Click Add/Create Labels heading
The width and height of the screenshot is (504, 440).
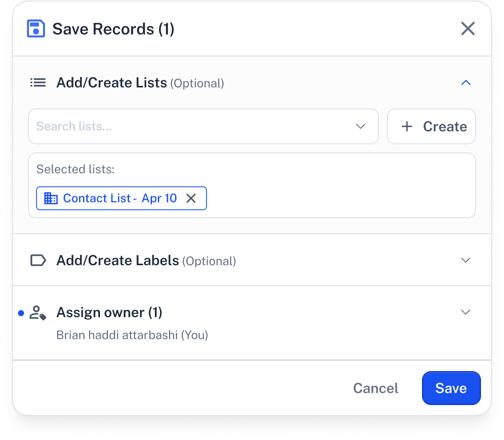(x=117, y=261)
